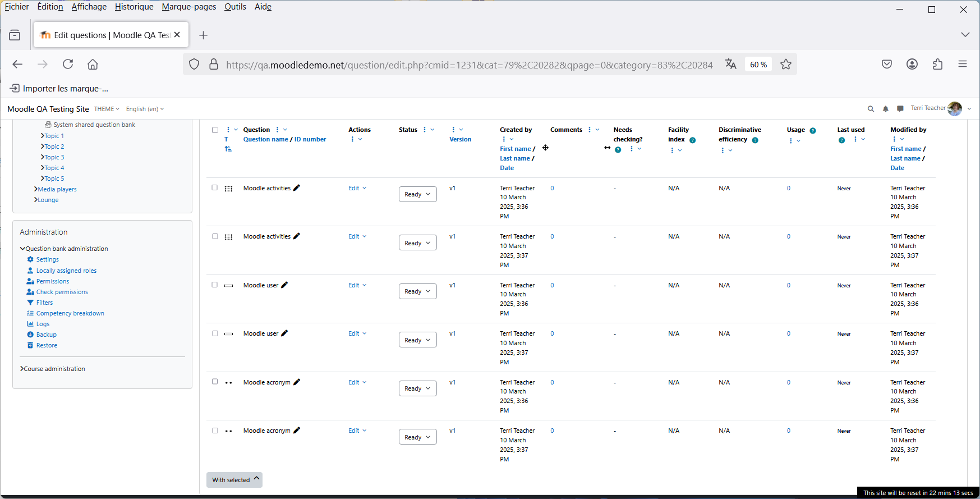Open the Fichier menu

(x=17, y=7)
